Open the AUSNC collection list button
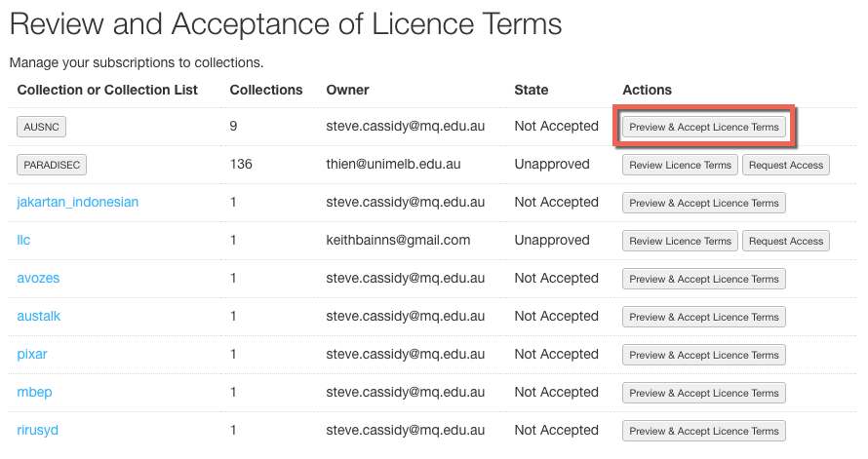This screenshot has height=459, width=868. click(x=42, y=127)
